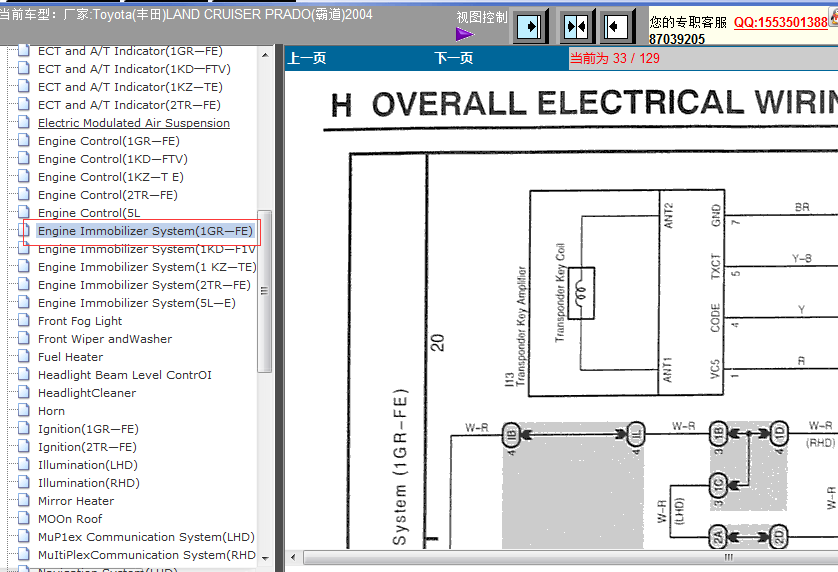838x572 pixels.
Task: Open Engine Immobilizer System(2TR—FE)
Action: (144, 285)
